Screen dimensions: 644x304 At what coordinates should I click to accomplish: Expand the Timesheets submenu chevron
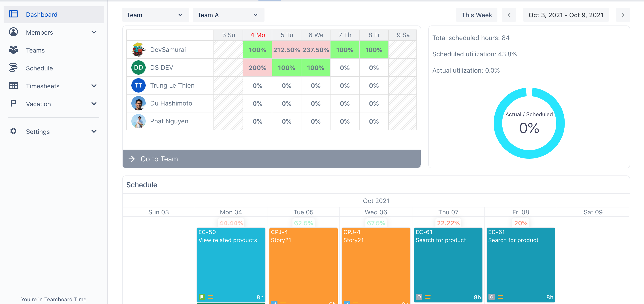[x=94, y=86]
